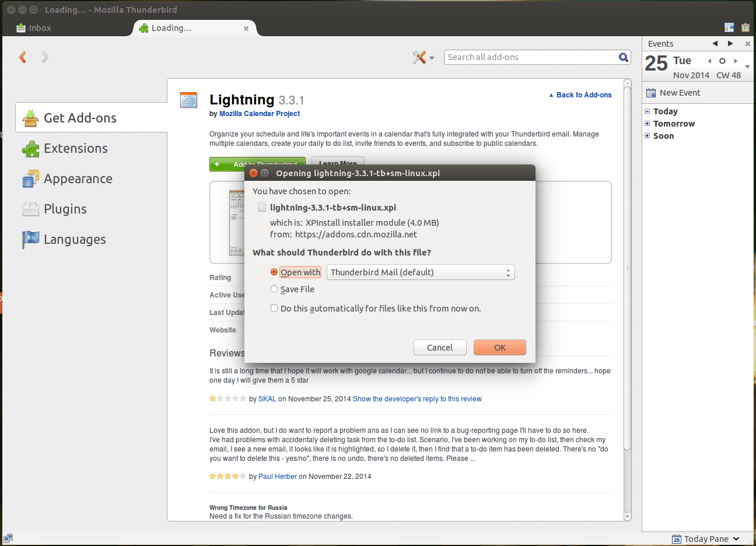Click Cancel in the download dialog
The image size is (756, 546).
[440, 348]
